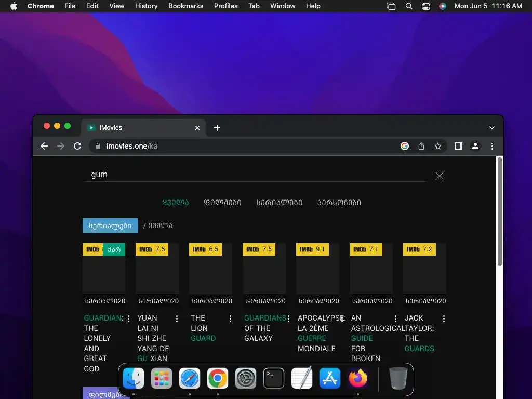Click the / ყველა link beside სერიალები
532x399 pixels.
pos(158,225)
